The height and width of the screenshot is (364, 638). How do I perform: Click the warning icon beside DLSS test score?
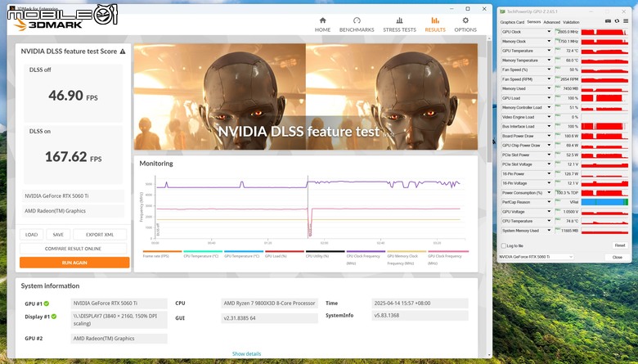pyautogui.click(x=123, y=52)
